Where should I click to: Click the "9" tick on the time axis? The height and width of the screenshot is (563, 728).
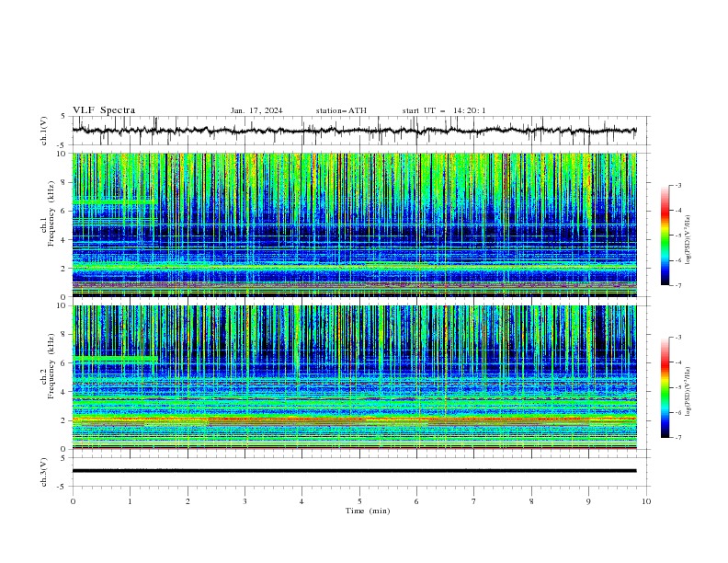coord(588,501)
